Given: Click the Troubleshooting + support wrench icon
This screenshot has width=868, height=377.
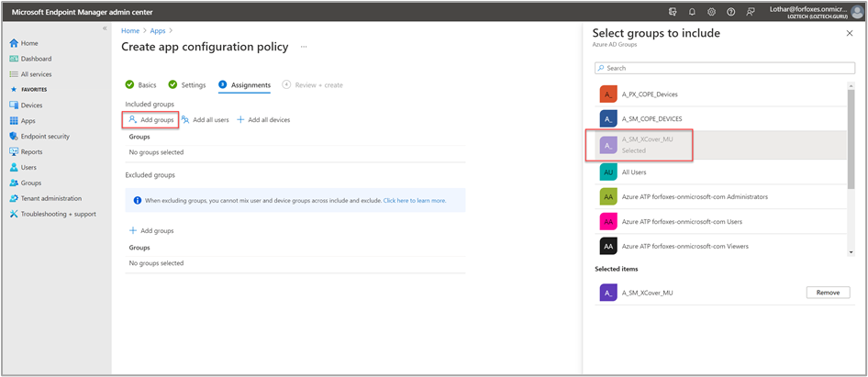Looking at the screenshot, I should [14, 214].
